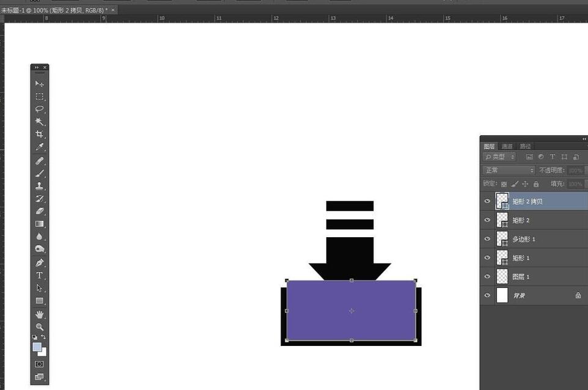Select the Move tool
Screen dimensions: 588x390
tap(40, 84)
